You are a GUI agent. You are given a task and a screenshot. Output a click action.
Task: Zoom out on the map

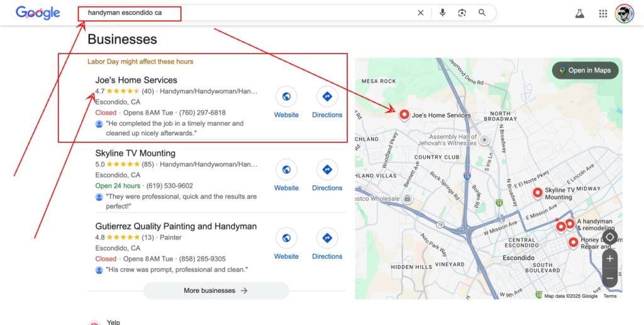click(x=609, y=278)
